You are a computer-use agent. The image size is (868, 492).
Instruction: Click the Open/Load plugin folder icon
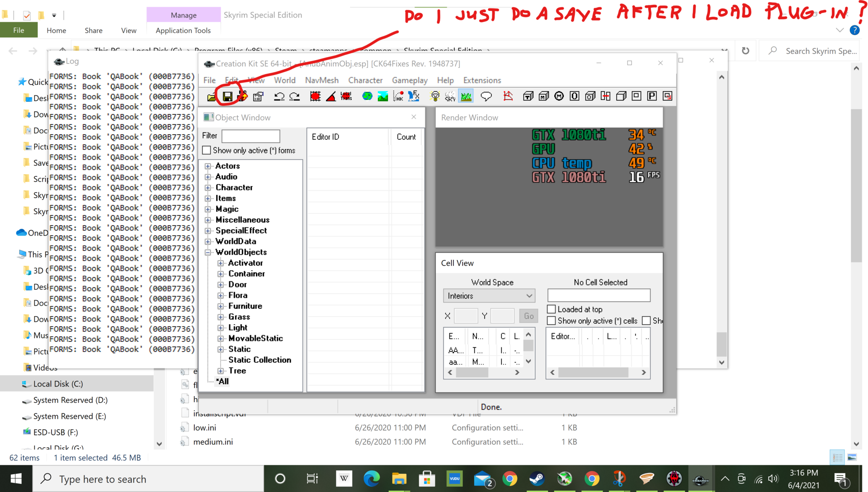point(212,96)
